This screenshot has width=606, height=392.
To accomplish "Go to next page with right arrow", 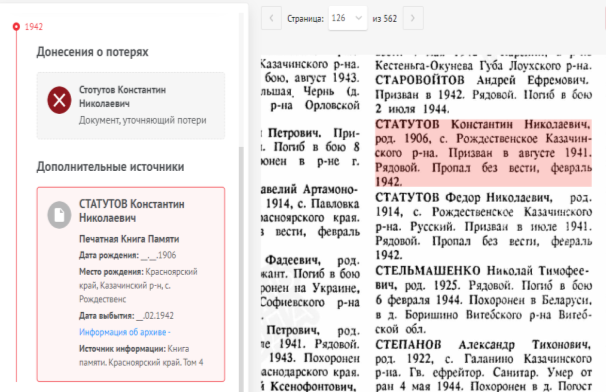I will coord(413,18).
